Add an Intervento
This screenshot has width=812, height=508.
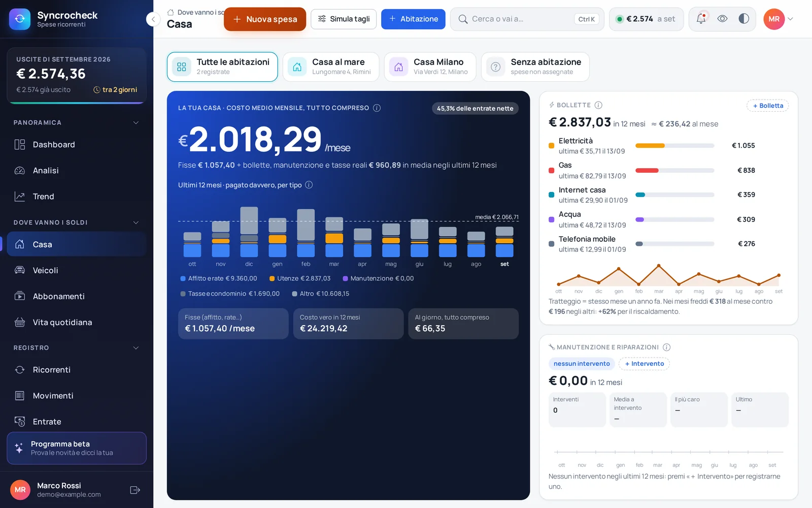tap(644, 364)
